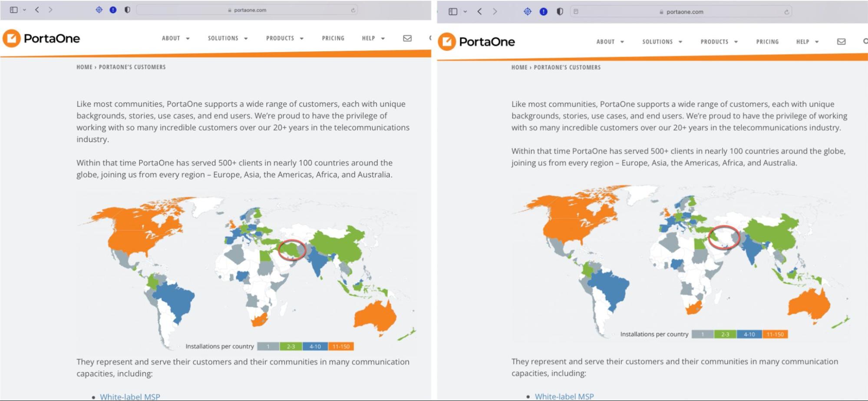
Task: Click the HOME breadcrumb link in the right window
Action: click(x=519, y=67)
